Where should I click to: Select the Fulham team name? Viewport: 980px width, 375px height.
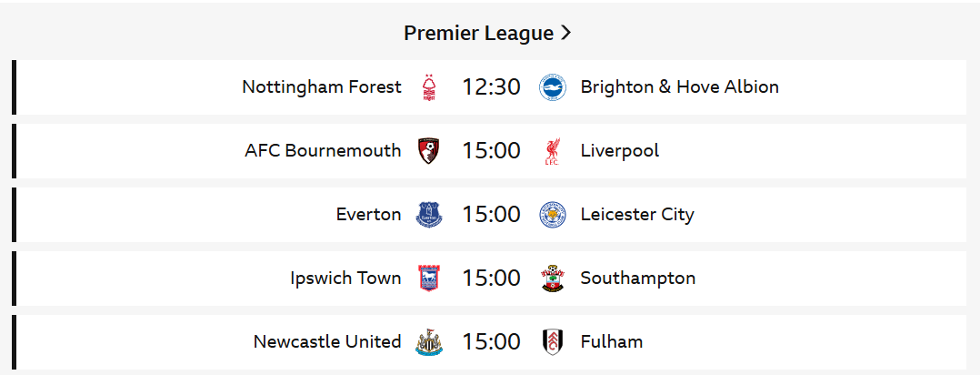pyautogui.click(x=611, y=342)
